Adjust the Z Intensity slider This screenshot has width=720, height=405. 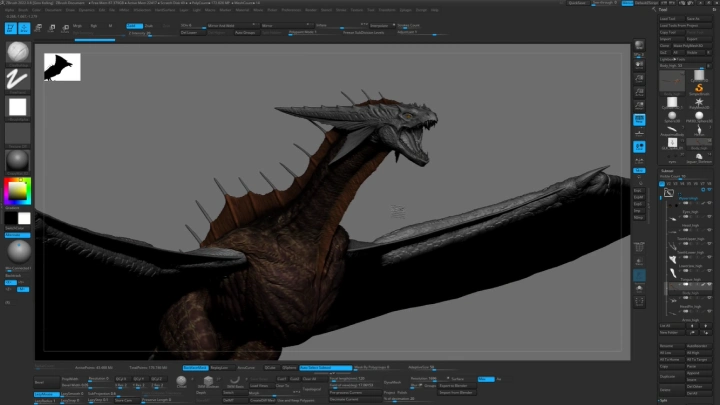pos(152,33)
